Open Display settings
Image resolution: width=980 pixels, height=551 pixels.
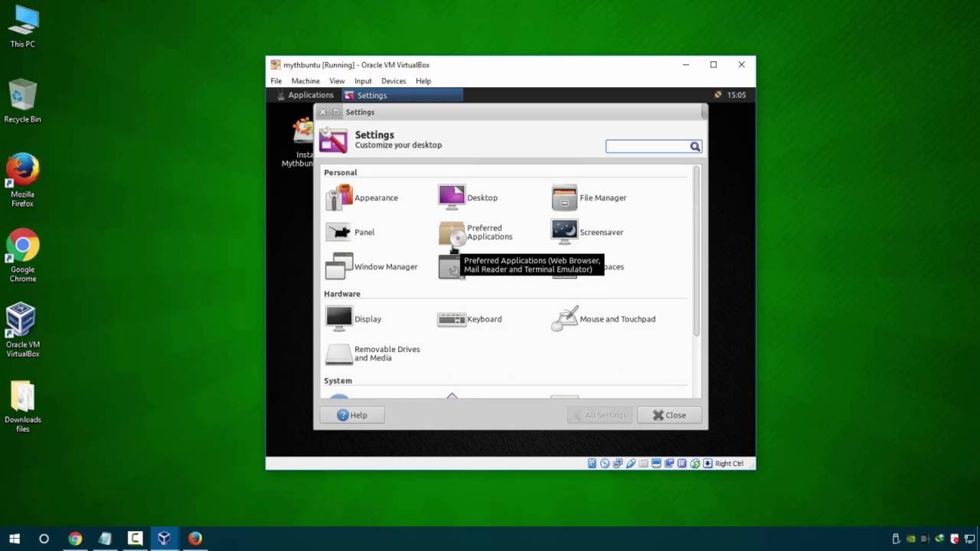tap(354, 319)
